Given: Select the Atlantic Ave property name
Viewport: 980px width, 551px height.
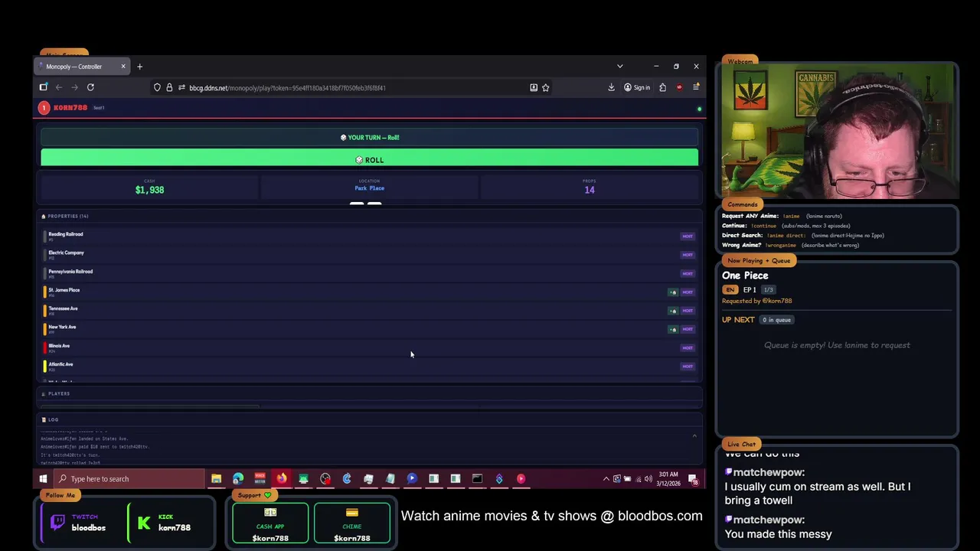Looking at the screenshot, I should [x=60, y=364].
